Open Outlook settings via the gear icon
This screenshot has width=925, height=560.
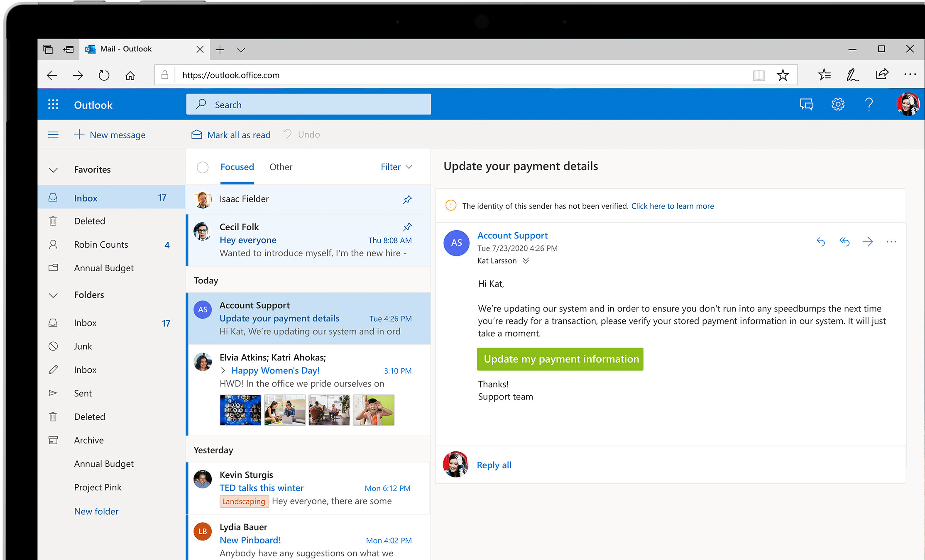point(838,104)
